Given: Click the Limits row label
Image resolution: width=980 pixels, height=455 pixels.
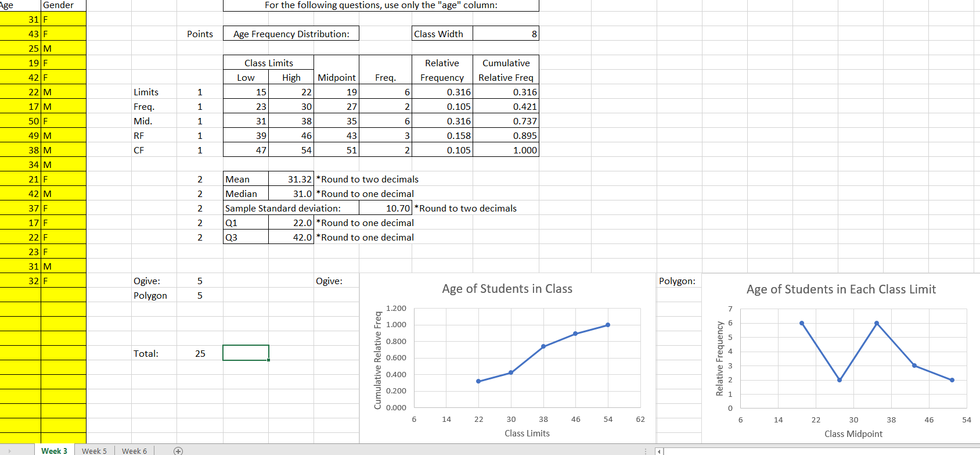Looking at the screenshot, I should pos(146,92).
